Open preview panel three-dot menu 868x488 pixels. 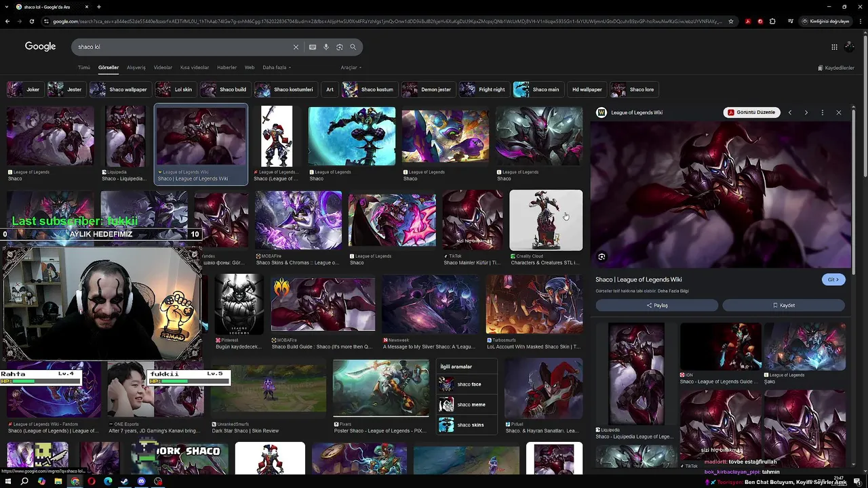click(822, 113)
